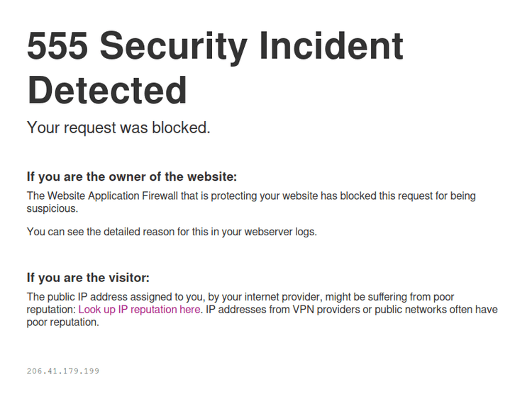Click the word "suspicious." in the owner paragraph
The width and height of the screenshot is (532, 399).
coord(52,209)
